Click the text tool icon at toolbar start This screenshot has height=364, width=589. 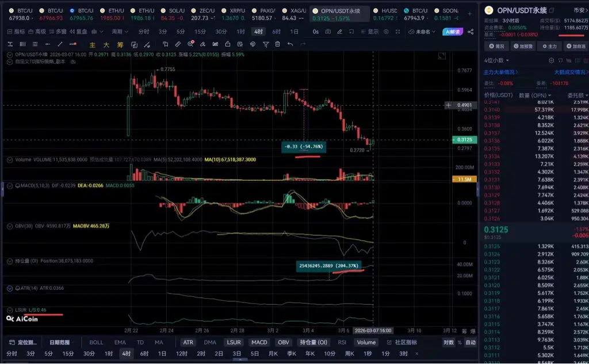click(x=10, y=44)
